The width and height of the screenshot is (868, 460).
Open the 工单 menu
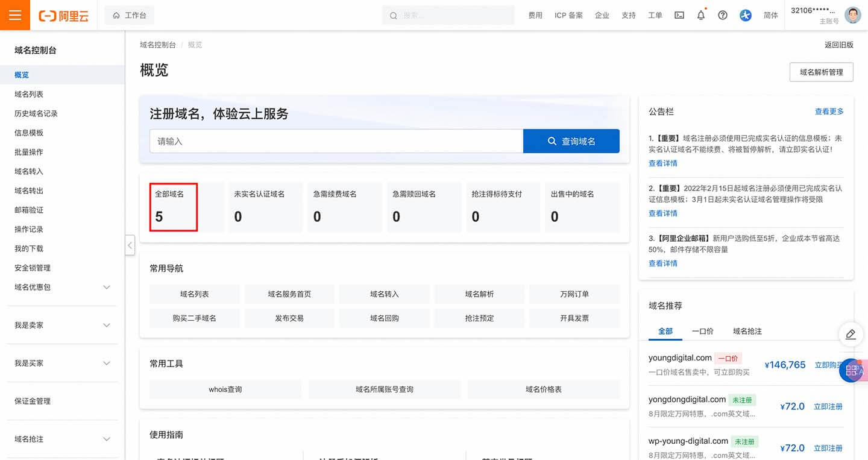tap(655, 16)
